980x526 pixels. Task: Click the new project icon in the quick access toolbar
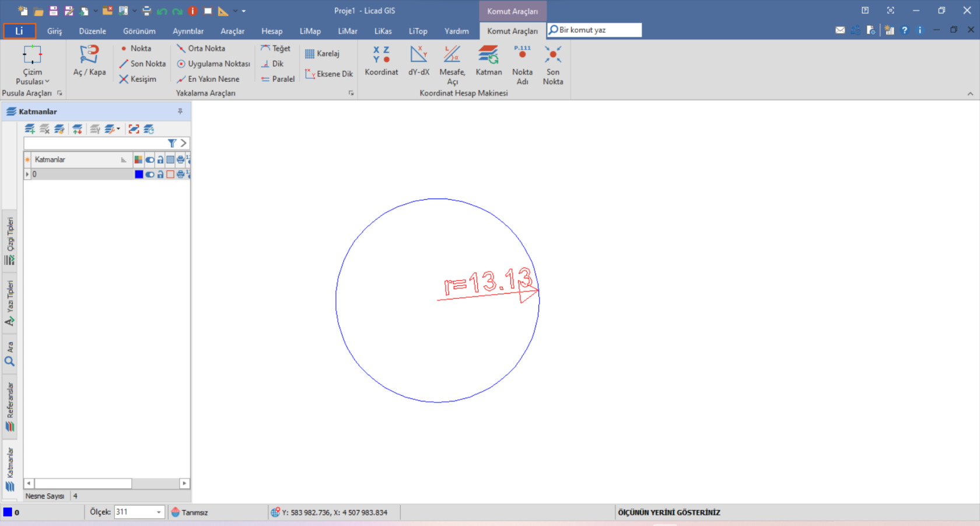pyautogui.click(x=23, y=11)
